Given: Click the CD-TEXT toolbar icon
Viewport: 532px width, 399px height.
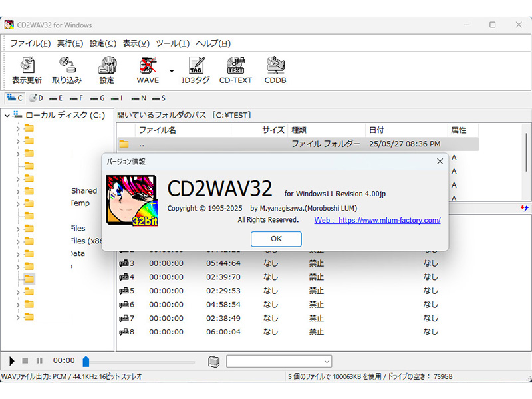Looking at the screenshot, I should click(x=235, y=70).
